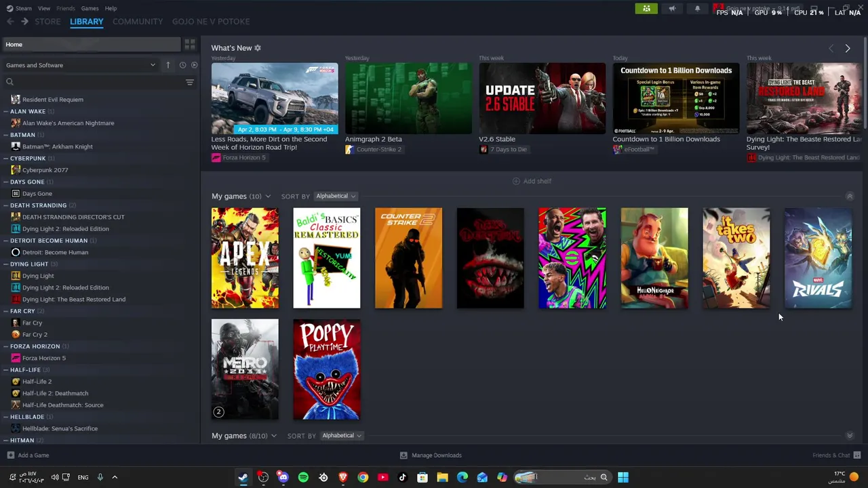Collapse the DEATH STRANDING category
The height and width of the screenshot is (488, 868).
(x=5, y=205)
